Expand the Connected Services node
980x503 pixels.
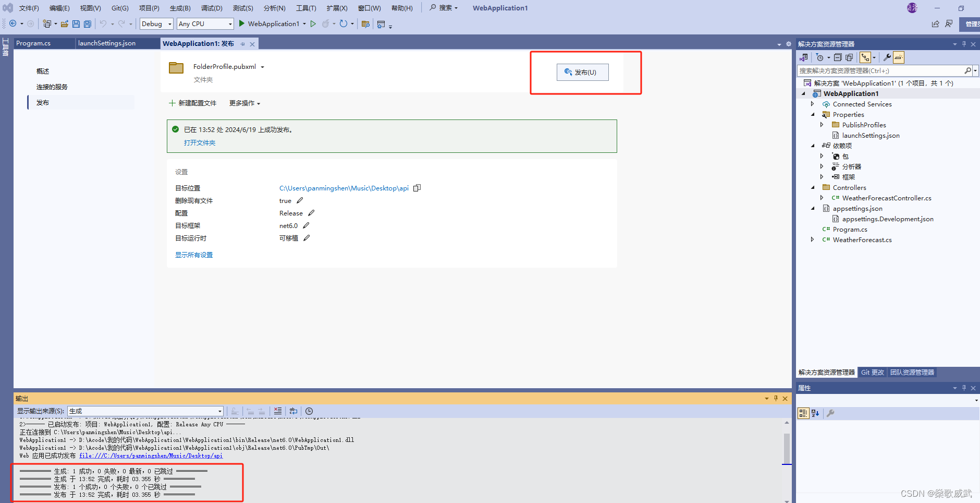pyautogui.click(x=812, y=104)
